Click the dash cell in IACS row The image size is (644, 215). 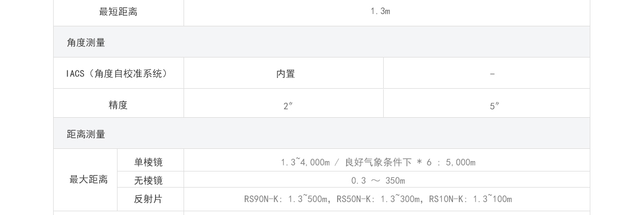coord(492,74)
